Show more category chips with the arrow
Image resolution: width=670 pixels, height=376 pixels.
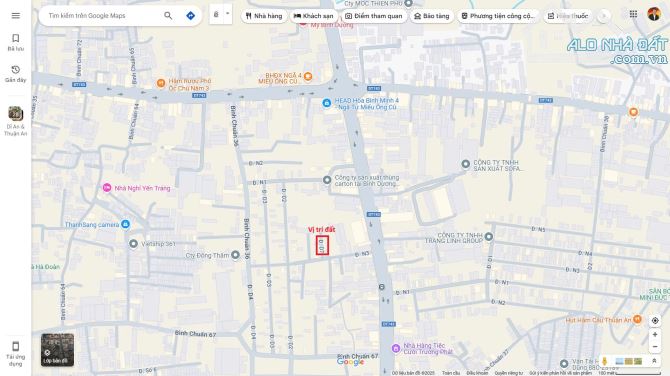(x=604, y=16)
